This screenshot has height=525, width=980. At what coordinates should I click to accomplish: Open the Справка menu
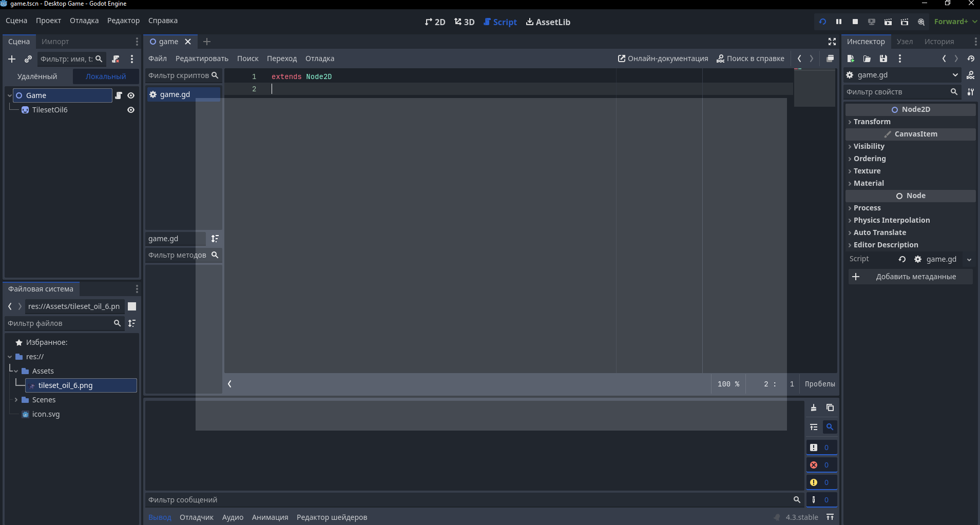coord(163,21)
